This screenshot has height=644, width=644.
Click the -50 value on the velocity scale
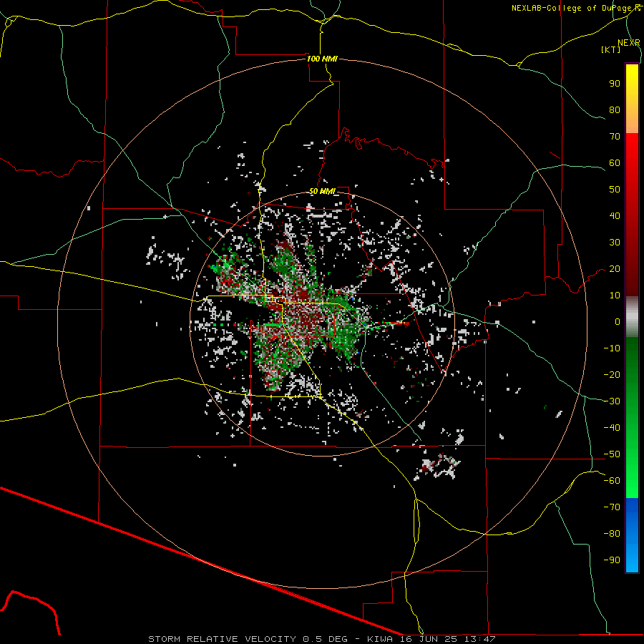(612, 454)
